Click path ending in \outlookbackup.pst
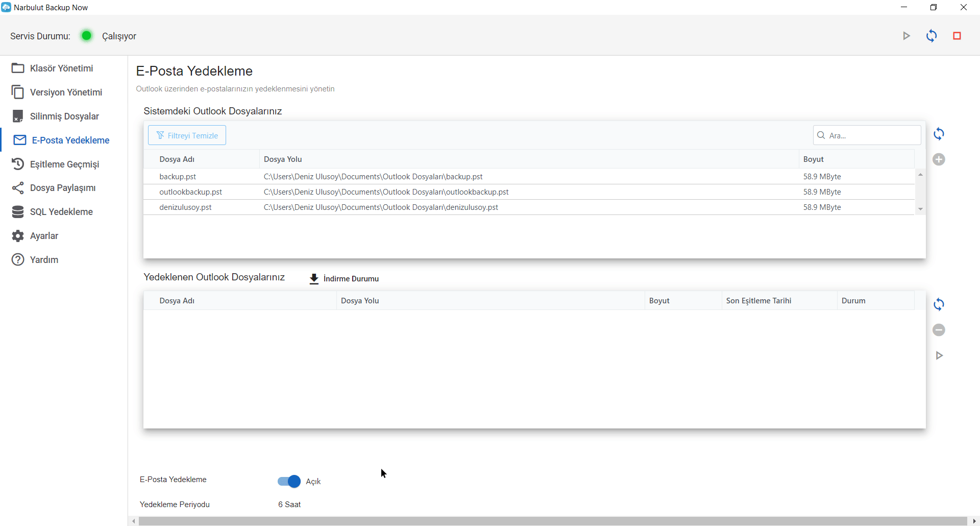The image size is (980, 526). point(386,192)
